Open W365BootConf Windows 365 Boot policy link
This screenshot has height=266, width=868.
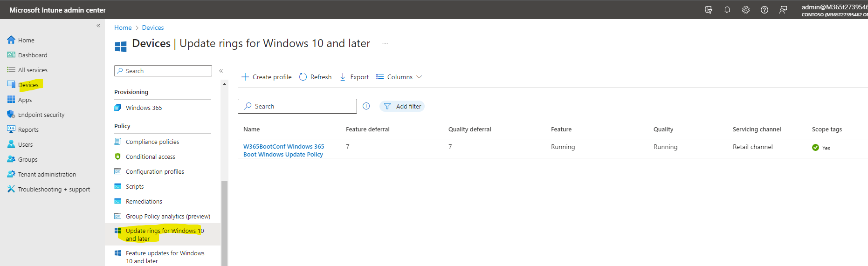pyautogui.click(x=283, y=150)
